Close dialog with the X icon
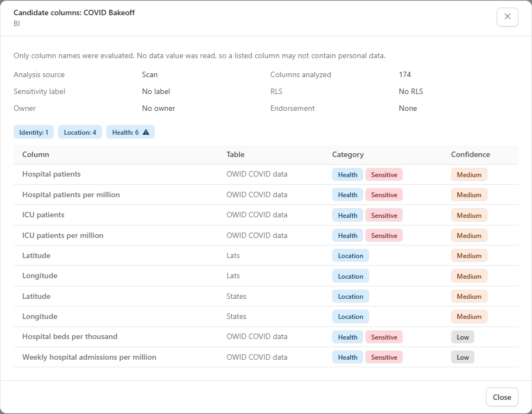This screenshot has height=414, width=532. (x=507, y=17)
